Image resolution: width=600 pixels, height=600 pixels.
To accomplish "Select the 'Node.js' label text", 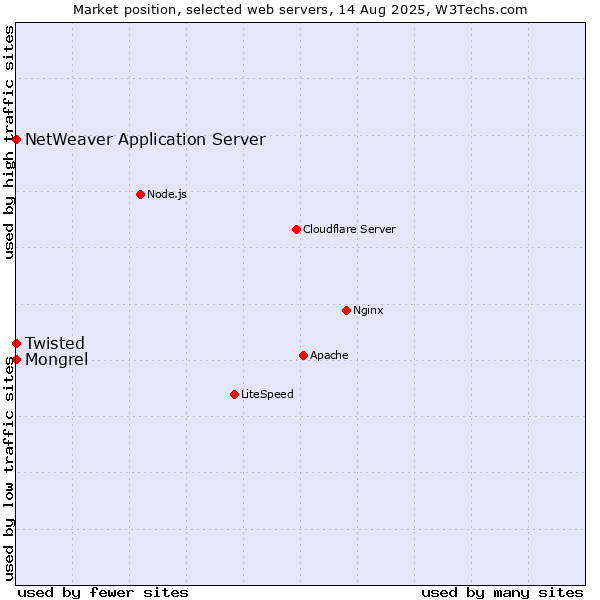I will tap(167, 195).
